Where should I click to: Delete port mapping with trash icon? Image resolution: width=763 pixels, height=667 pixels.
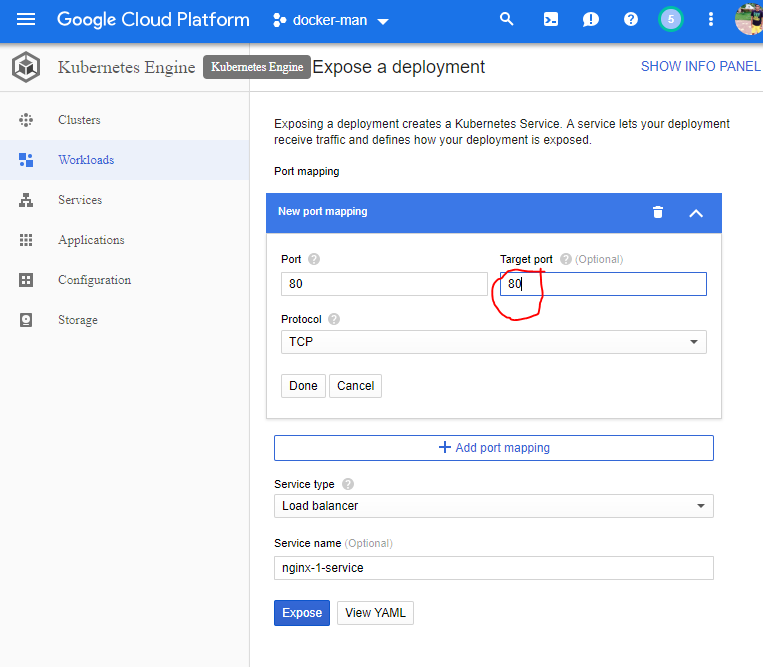[x=657, y=212]
